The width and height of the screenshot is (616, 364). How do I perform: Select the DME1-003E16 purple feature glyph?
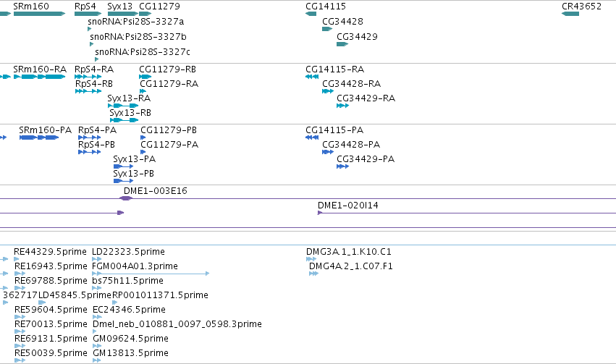click(x=126, y=198)
